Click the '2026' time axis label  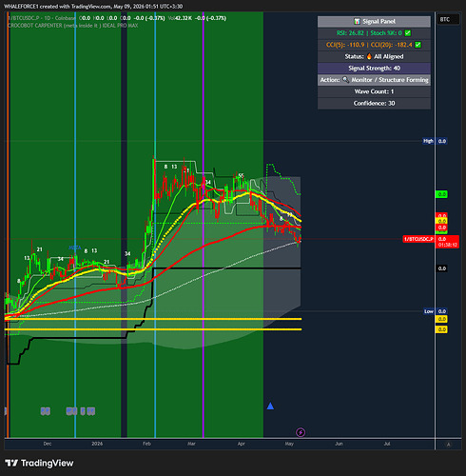pyautogui.click(x=97, y=444)
